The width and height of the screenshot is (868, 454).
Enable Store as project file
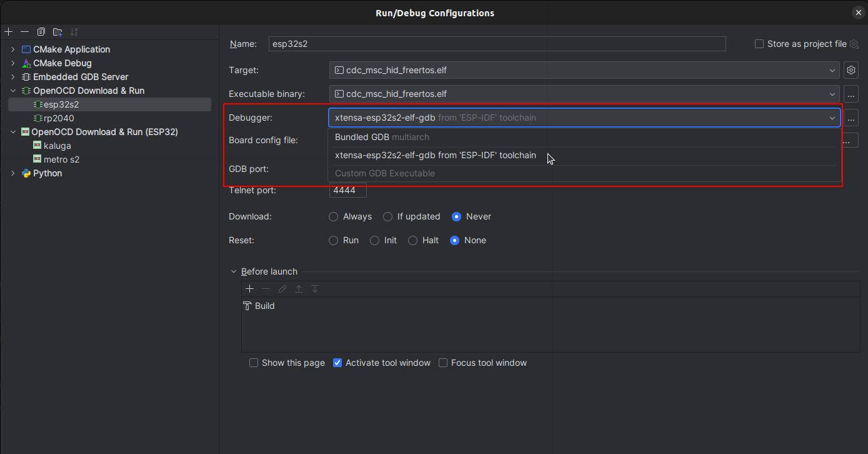coord(759,44)
